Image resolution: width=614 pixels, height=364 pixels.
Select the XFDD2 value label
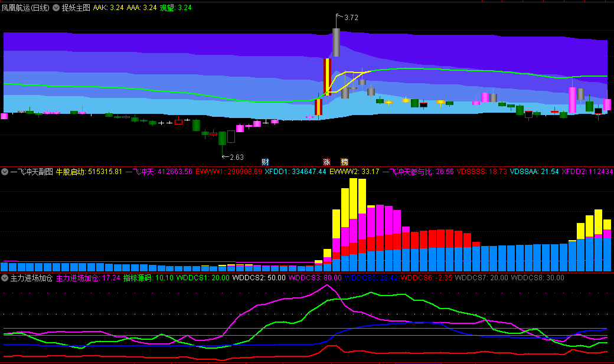[587, 172]
